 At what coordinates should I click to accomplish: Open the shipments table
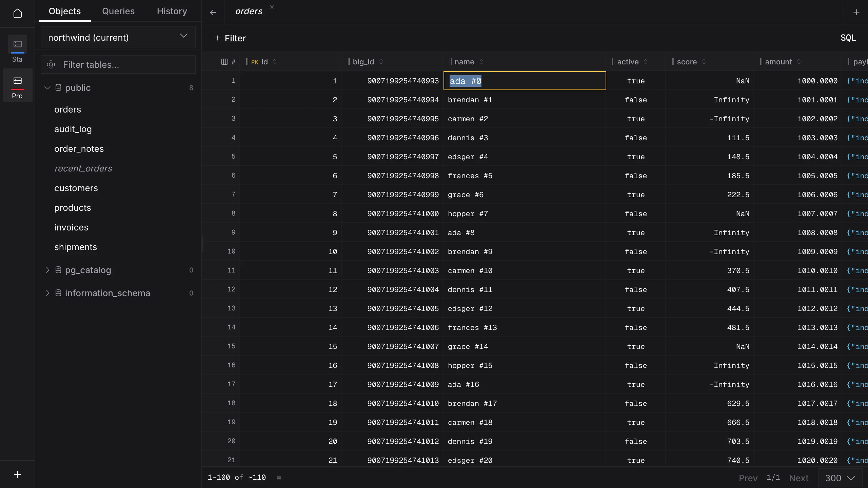(76, 247)
